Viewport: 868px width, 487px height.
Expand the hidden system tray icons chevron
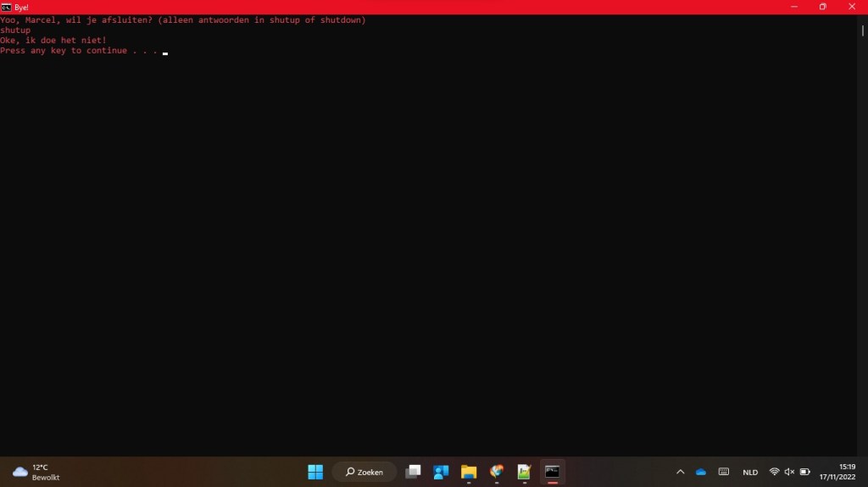pyautogui.click(x=680, y=472)
